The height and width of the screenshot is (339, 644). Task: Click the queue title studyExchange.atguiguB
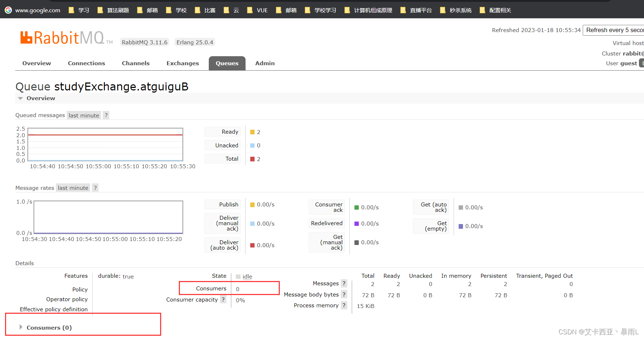tap(121, 86)
